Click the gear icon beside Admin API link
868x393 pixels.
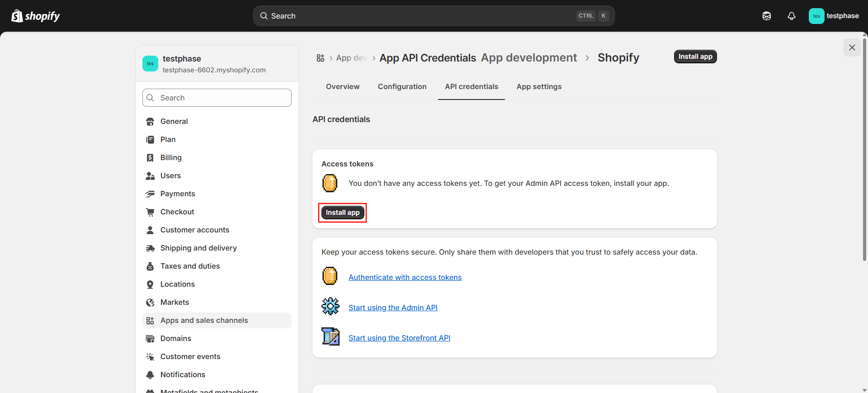(x=330, y=306)
